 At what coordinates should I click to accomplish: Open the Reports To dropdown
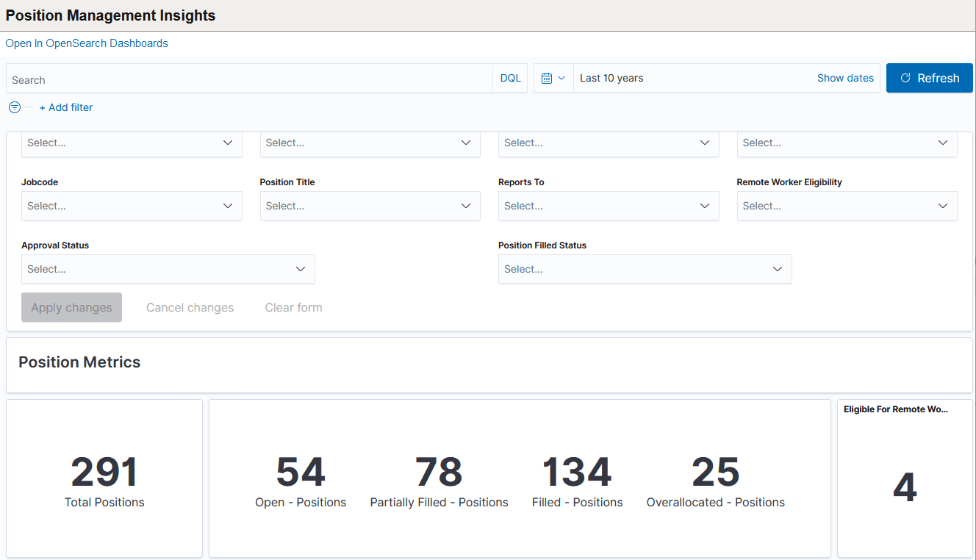click(x=609, y=206)
